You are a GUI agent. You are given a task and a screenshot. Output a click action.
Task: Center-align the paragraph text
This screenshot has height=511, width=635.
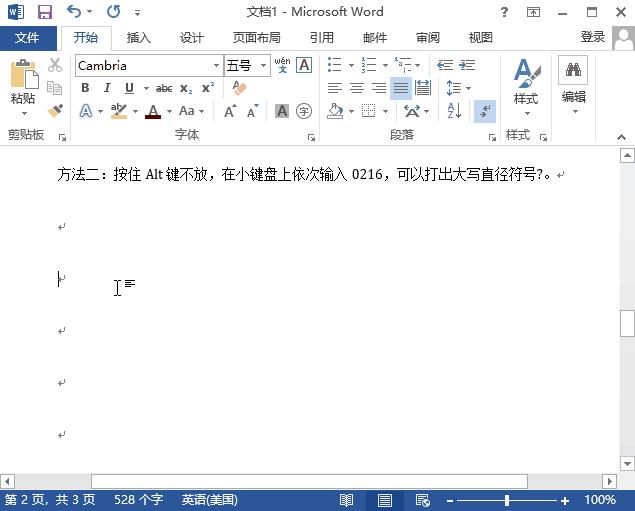(x=356, y=88)
